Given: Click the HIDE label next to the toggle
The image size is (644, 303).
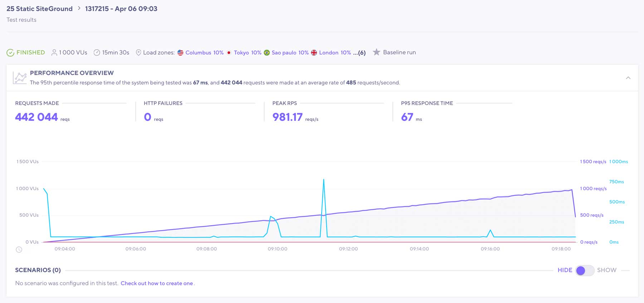Looking at the screenshot, I should pyautogui.click(x=565, y=270).
